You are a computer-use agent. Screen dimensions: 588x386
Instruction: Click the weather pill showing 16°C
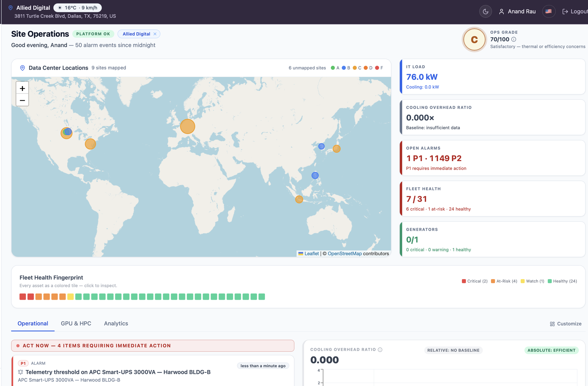coord(77,8)
